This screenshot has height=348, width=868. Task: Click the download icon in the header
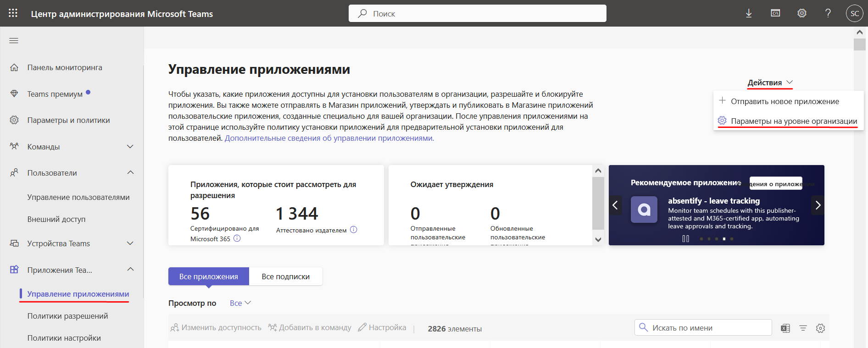pyautogui.click(x=749, y=13)
